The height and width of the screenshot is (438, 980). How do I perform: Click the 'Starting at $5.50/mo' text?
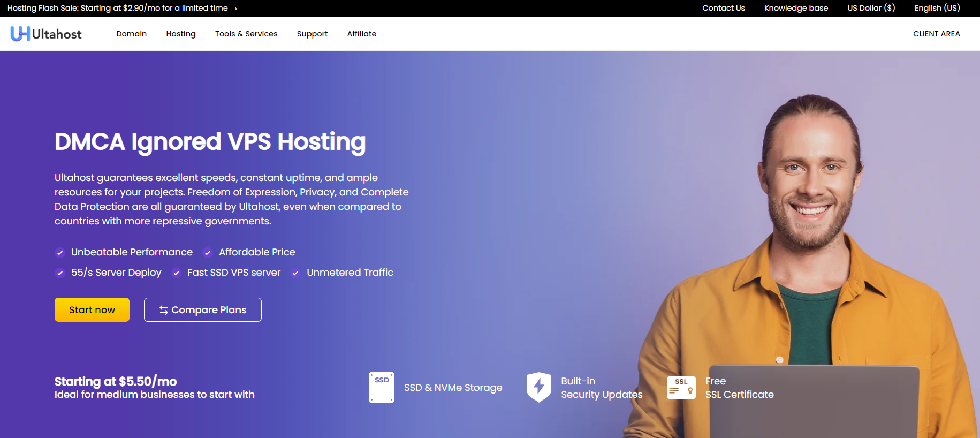coord(116,381)
